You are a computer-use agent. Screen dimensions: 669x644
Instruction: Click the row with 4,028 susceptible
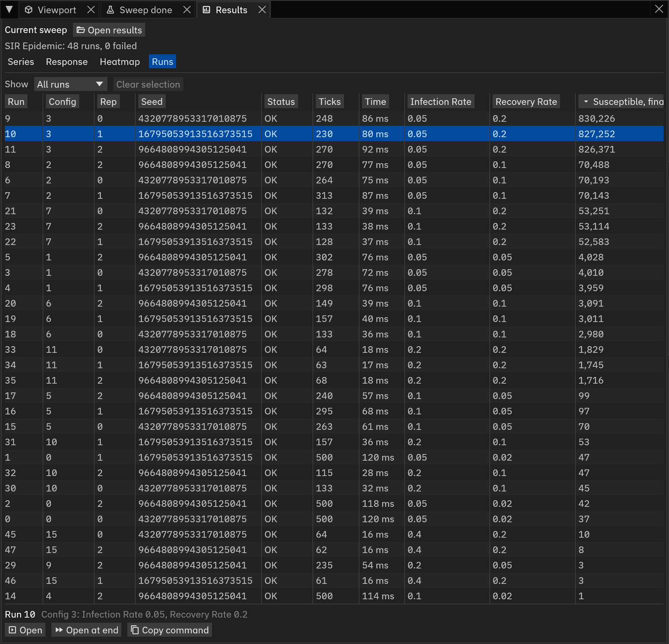tap(334, 257)
